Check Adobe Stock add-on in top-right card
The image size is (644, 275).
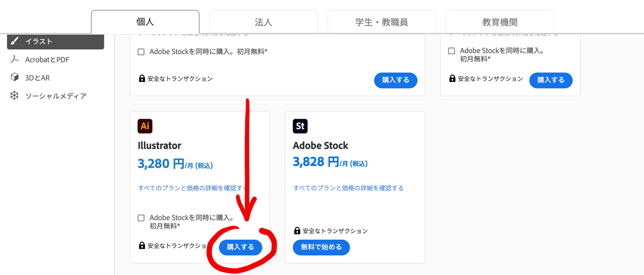pyautogui.click(x=452, y=51)
